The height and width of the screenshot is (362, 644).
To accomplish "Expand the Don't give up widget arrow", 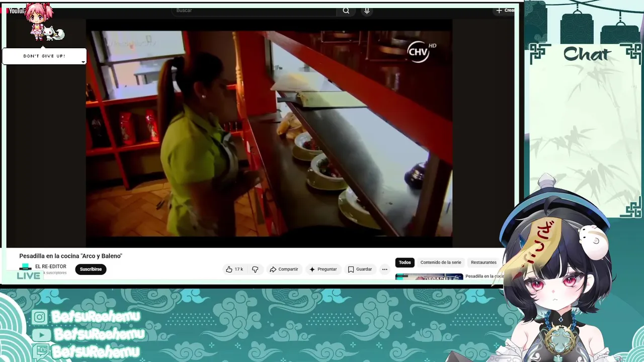I will click(x=83, y=62).
